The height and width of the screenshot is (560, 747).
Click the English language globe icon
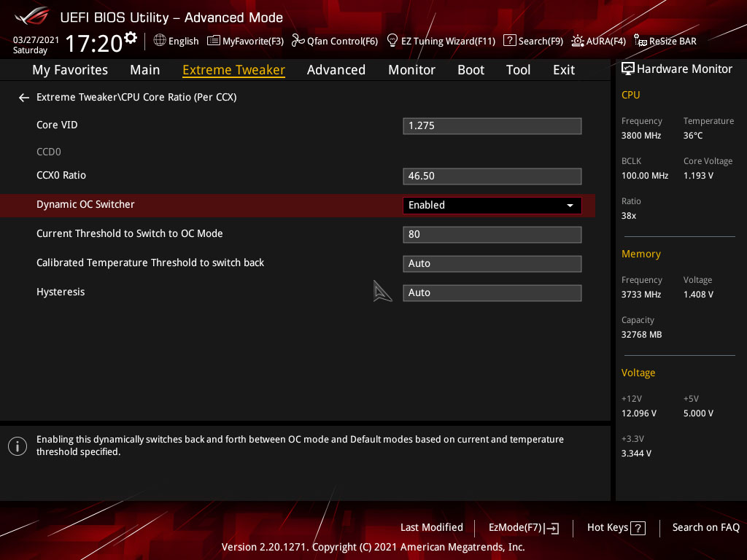[x=160, y=41]
